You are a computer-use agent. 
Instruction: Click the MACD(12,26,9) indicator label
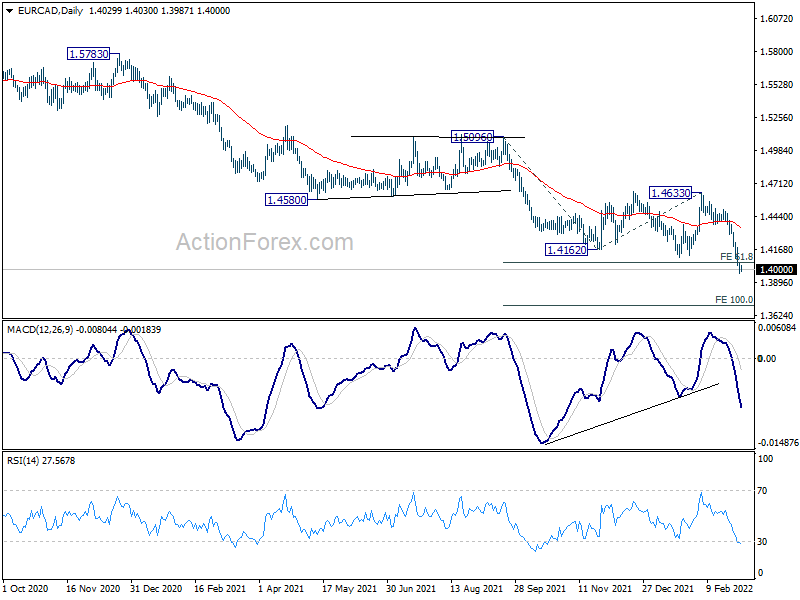pos(40,330)
